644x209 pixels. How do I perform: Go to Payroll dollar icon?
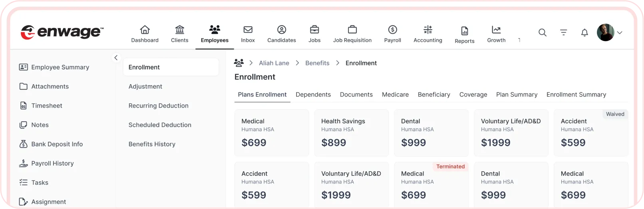coord(392,30)
